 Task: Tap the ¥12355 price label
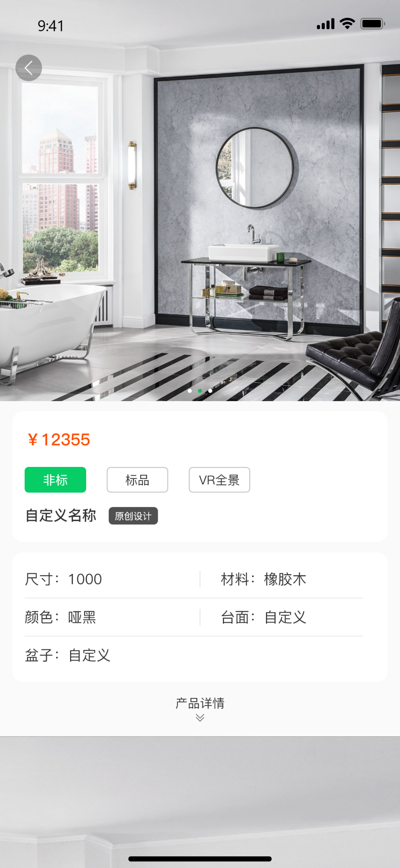click(59, 440)
